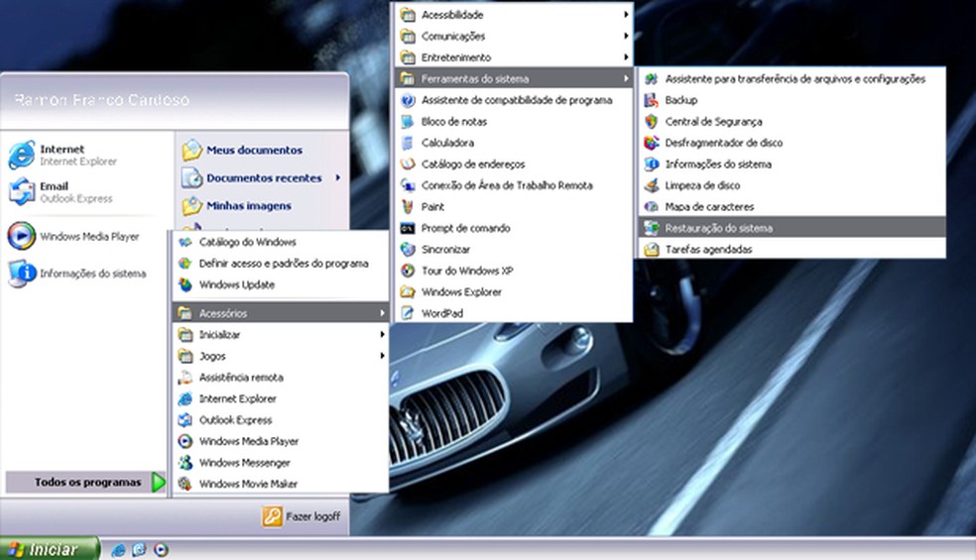Screen dimensions: 976x560
Task: Click Mapa de caracteres icon
Action: [x=651, y=206]
